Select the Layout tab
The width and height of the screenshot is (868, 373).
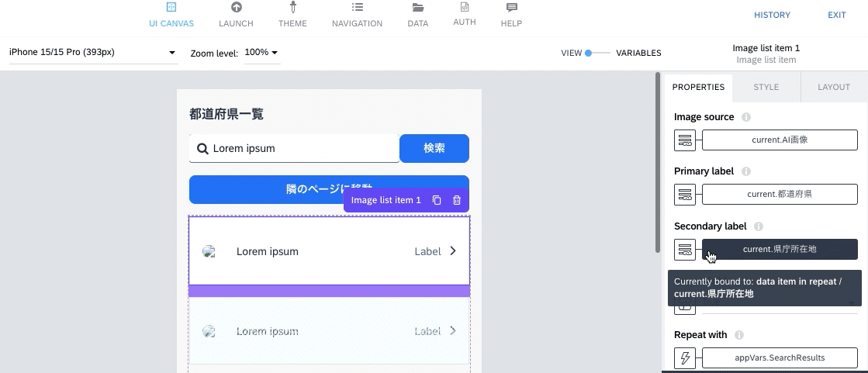point(834,87)
